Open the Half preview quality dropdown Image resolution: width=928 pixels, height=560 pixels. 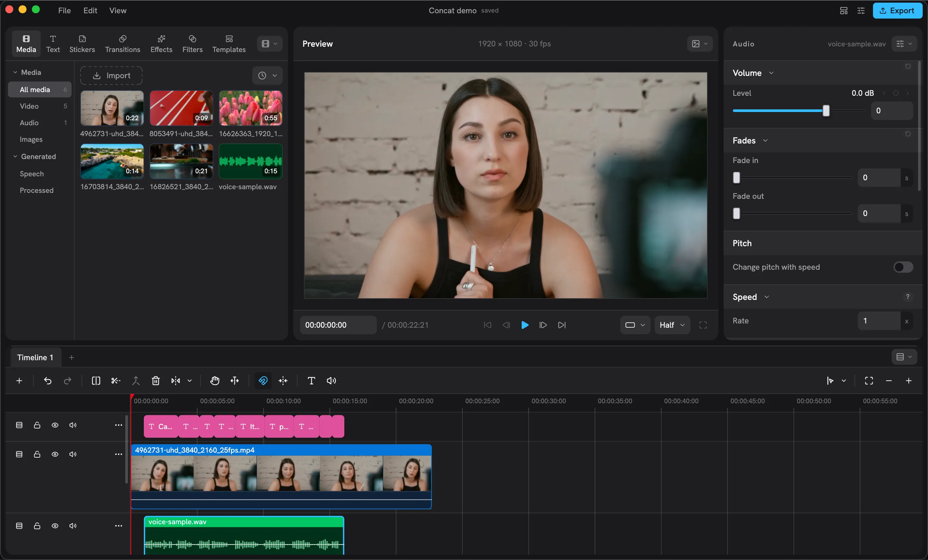[x=672, y=325]
